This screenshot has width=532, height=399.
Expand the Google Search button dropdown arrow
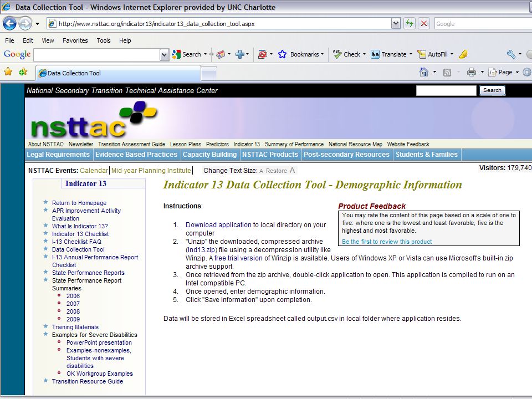[205, 54]
